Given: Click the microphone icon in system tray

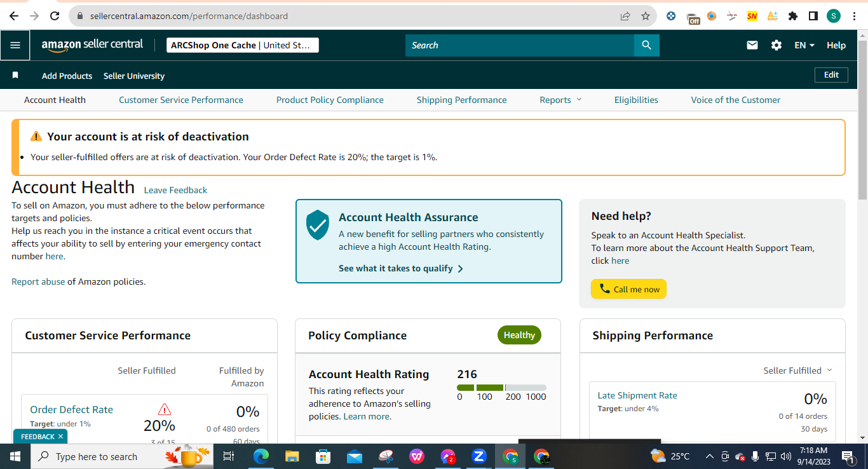Looking at the screenshot, I should click(756, 456).
